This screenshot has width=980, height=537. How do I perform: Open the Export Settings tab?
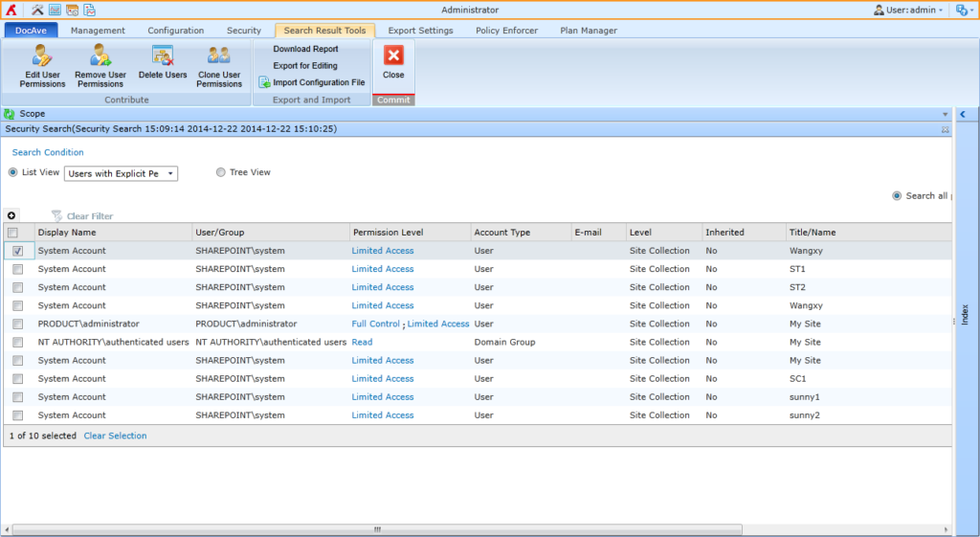[421, 30]
